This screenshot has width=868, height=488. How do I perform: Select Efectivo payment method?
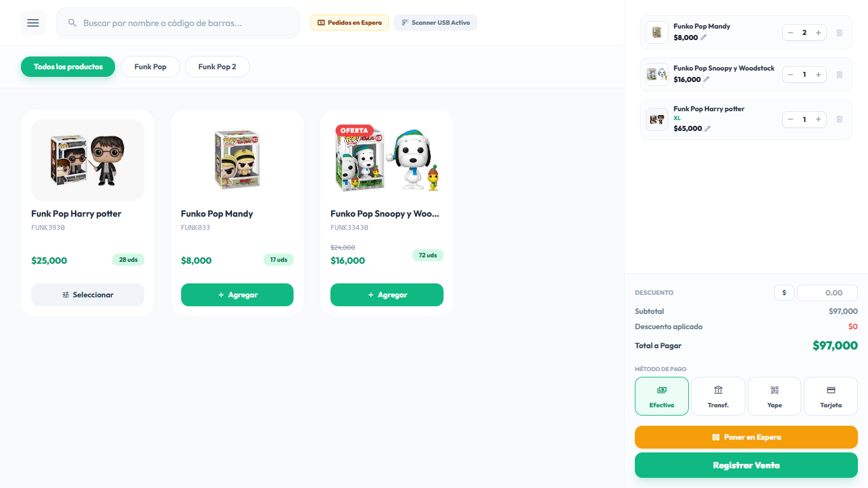(661, 396)
